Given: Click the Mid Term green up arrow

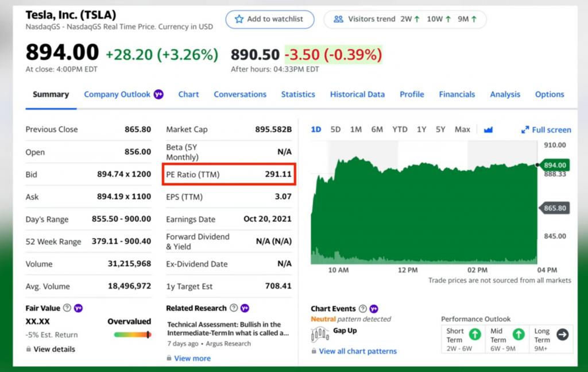Looking at the screenshot, I should (x=519, y=334).
